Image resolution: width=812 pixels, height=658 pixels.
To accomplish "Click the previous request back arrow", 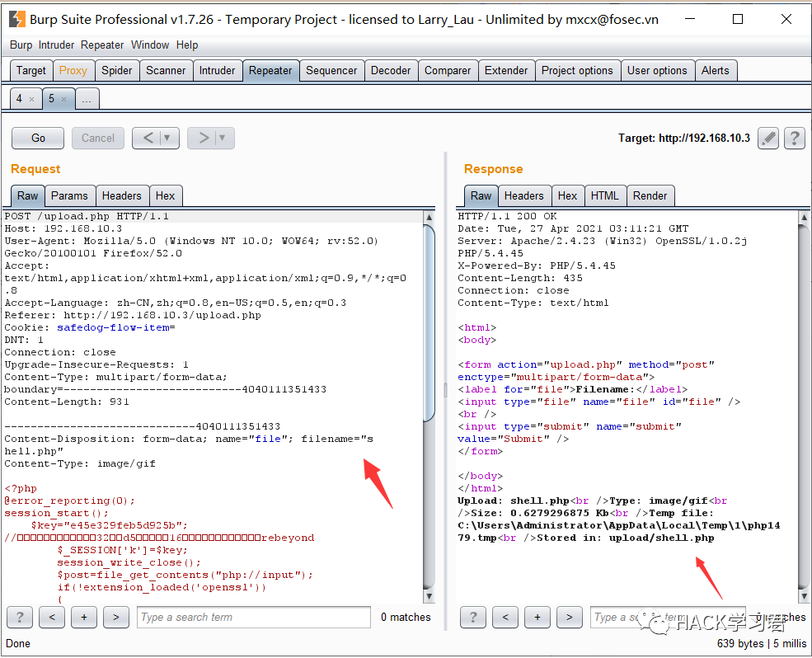I will click(148, 138).
